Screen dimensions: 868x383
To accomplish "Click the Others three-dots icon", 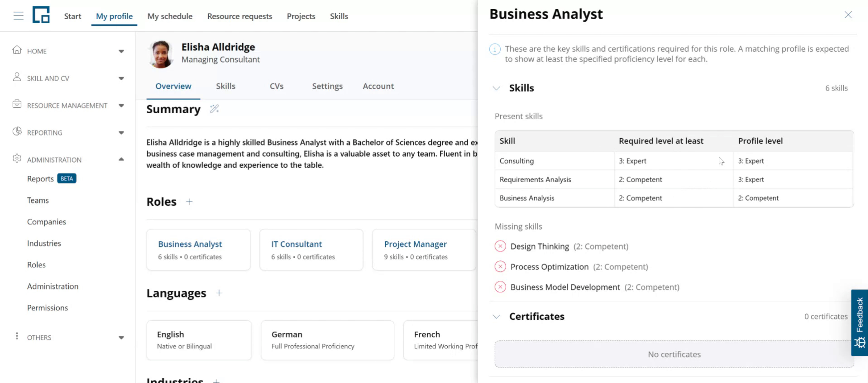I will pos(17,336).
